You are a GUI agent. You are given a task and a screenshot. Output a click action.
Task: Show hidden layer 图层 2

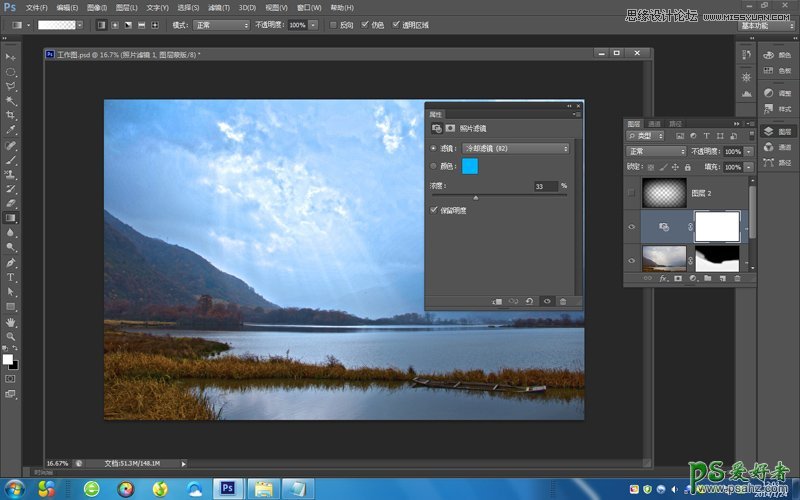pyautogui.click(x=630, y=192)
